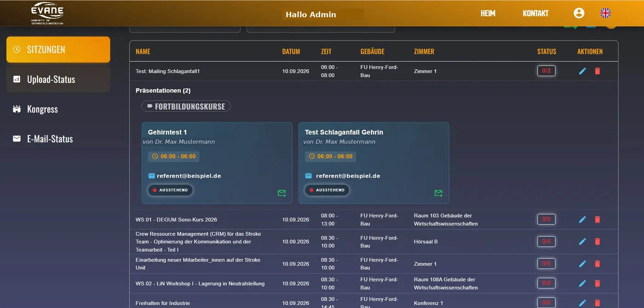
Task: Click AUSSTEHEND status on Test Schlaganfall Gehrin
Action: pos(327,190)
